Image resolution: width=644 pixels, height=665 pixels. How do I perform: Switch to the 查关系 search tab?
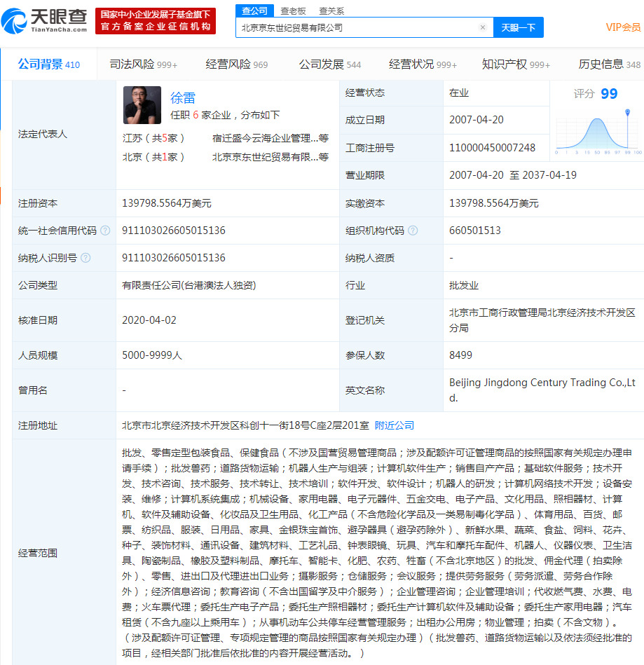[331, 11]
